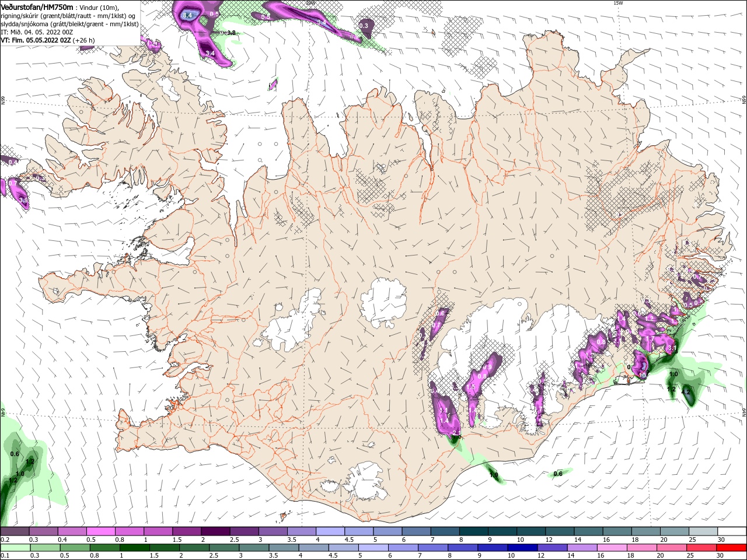Select the white 30 snow scale swatch

pos(732,531)
